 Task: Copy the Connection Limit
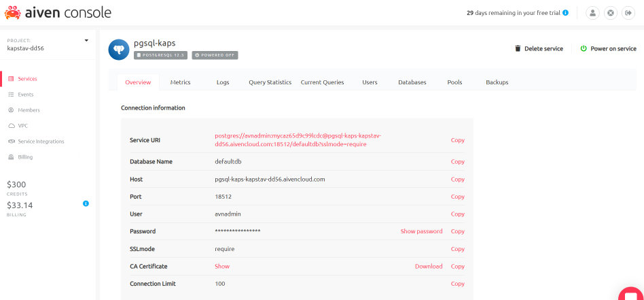(x=458, y=284)
